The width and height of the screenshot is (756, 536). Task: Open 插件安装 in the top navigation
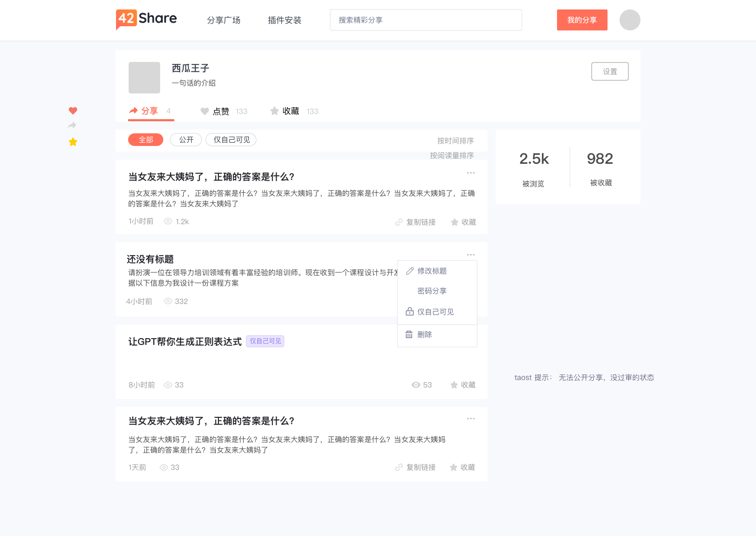pyautogui.click(x=285, y=20)
